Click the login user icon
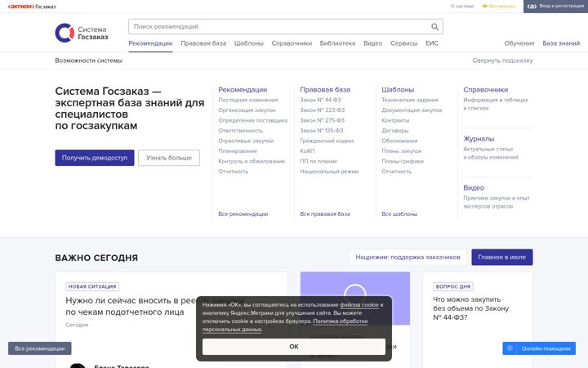This screenshot has width=588, height=368. tap(532, 7)
